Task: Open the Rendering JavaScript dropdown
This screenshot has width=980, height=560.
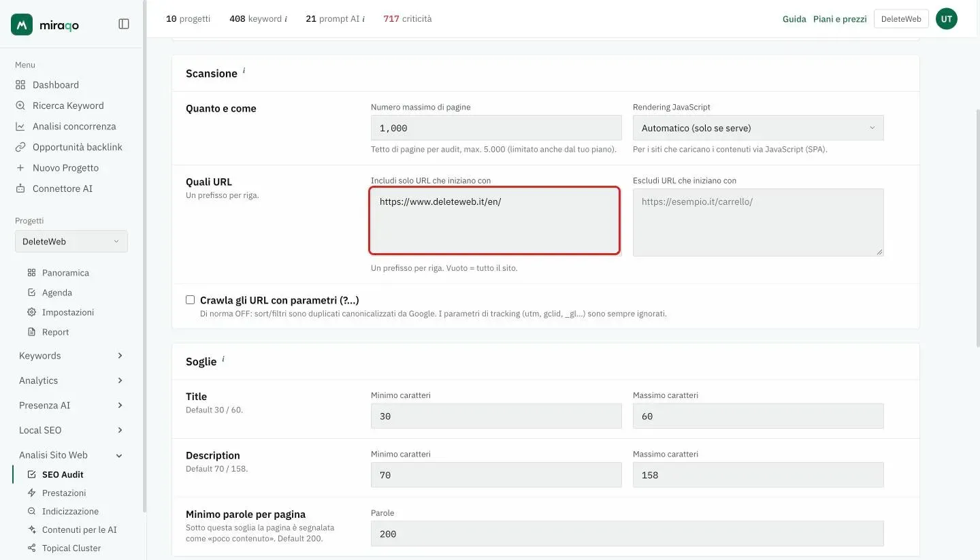Action: [758, 128]
